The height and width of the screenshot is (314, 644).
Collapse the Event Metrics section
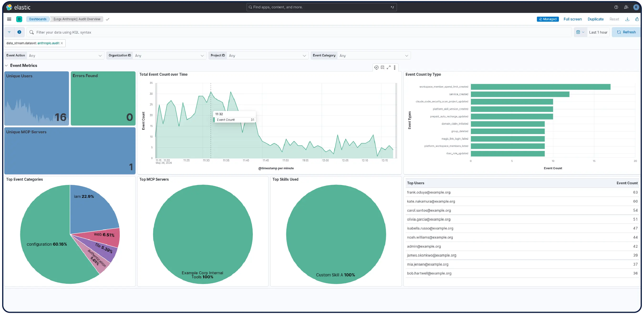6,65
